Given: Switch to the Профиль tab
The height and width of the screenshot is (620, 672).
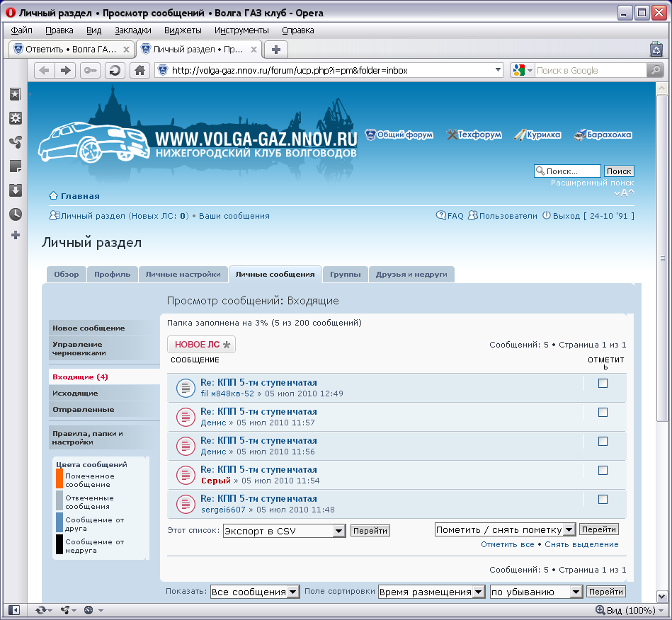Looking at the screenshot, I should 112,275.
